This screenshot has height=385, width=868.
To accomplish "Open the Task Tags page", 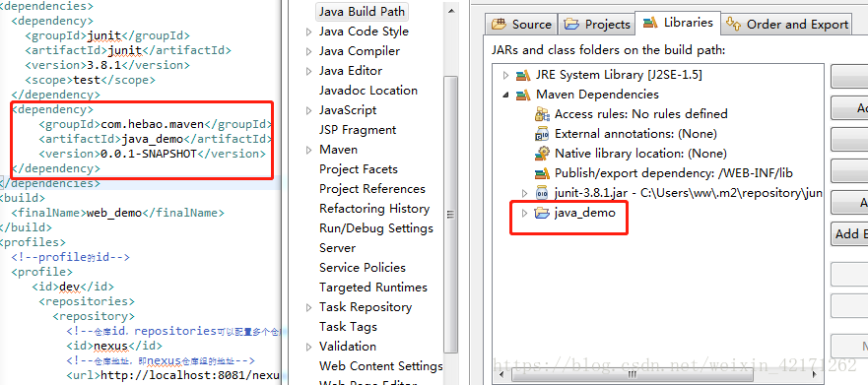I will 348,326.
